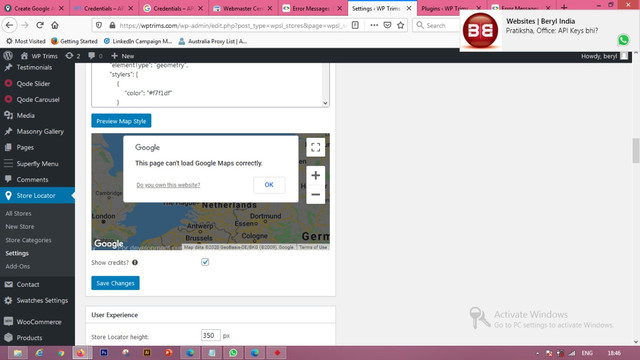Open the browser home page

(x=55, y=25)
